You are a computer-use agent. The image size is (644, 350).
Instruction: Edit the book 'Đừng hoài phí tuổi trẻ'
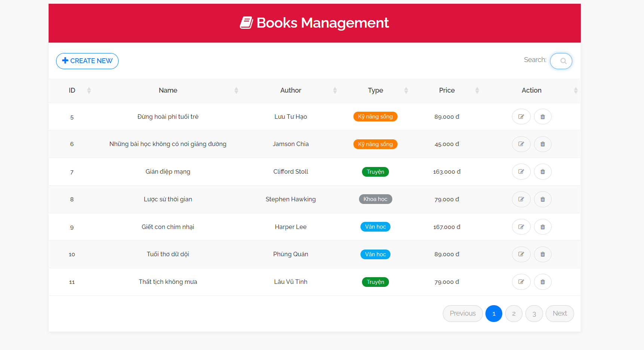coord(521,116)
